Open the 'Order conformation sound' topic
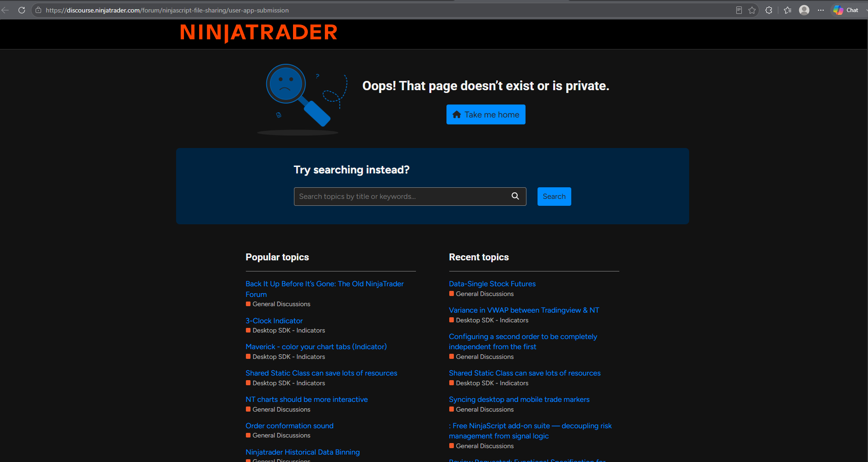The height and width of the screenshot is (462, 868). pos(289,426)
